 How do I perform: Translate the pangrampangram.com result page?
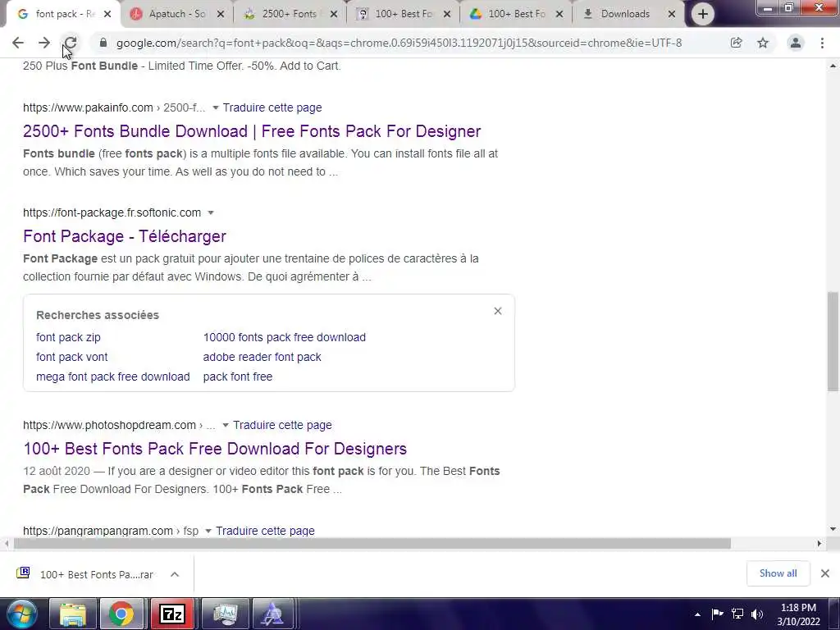point(265,531)
